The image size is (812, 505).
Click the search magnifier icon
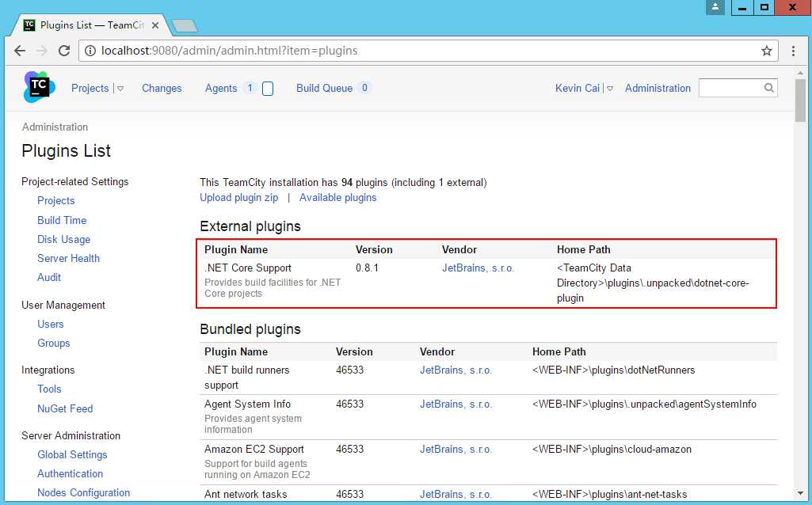(x=769, y=88)
